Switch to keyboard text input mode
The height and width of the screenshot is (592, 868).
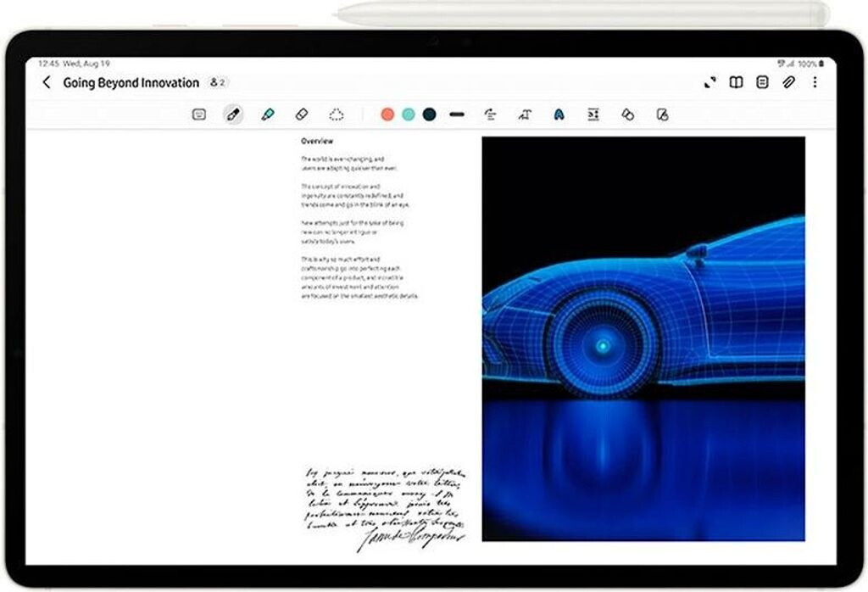[x=199, y=114]
